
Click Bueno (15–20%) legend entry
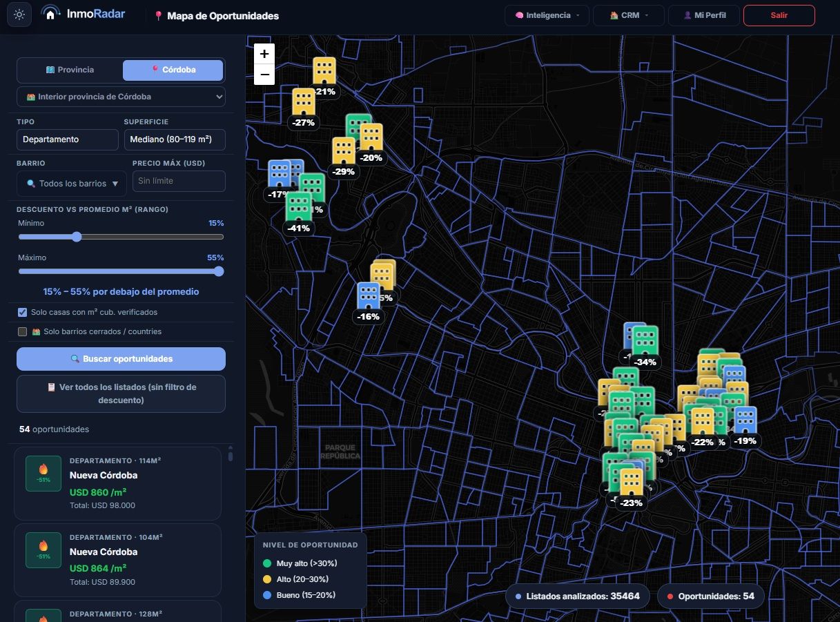(300, 594)
